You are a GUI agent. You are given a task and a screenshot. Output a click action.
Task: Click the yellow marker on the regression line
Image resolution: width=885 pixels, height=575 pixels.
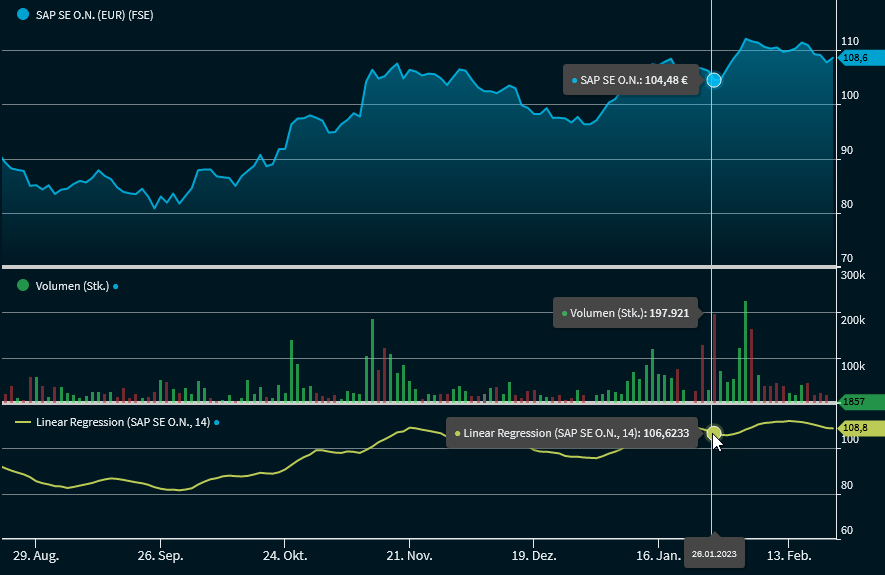714,433
